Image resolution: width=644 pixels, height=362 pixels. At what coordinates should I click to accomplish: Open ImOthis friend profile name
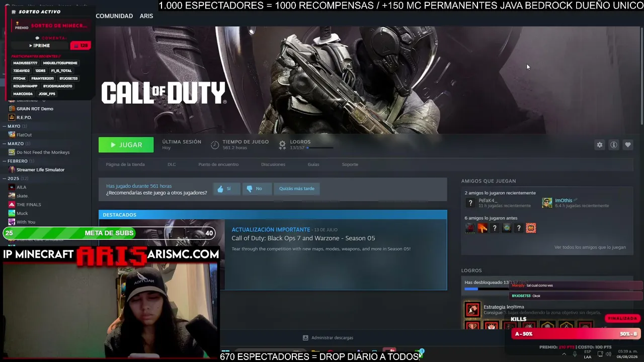tap(563, 201)
